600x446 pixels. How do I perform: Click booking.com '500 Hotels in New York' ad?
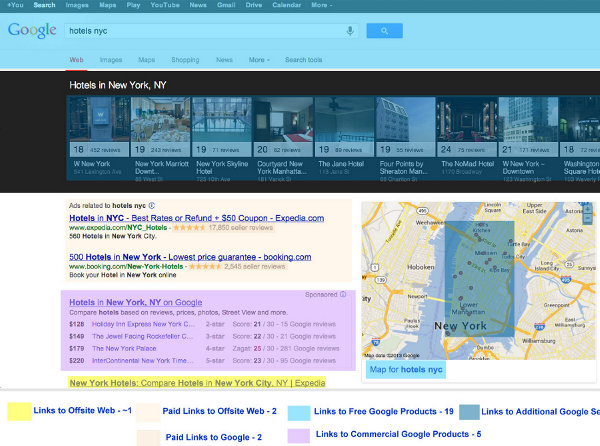[190, 257]
